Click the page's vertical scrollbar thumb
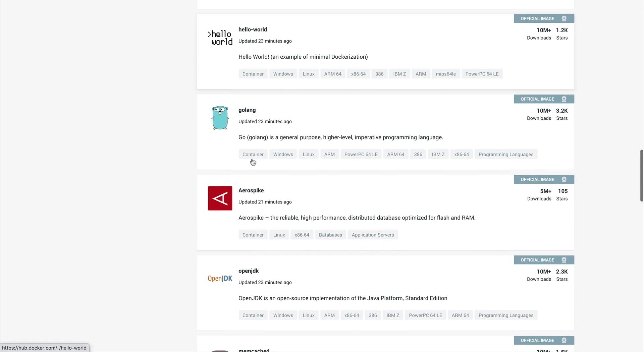This screenshot has height=352, width=644. (x=641, y=175)
